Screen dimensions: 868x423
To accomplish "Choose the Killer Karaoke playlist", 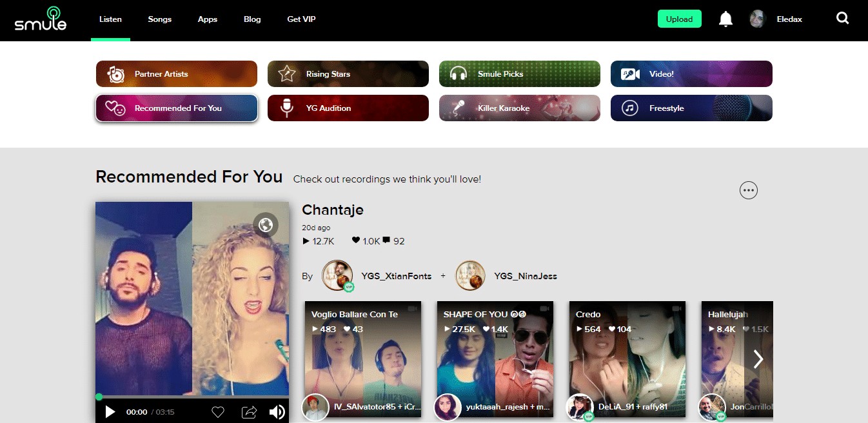I will 520,108.
